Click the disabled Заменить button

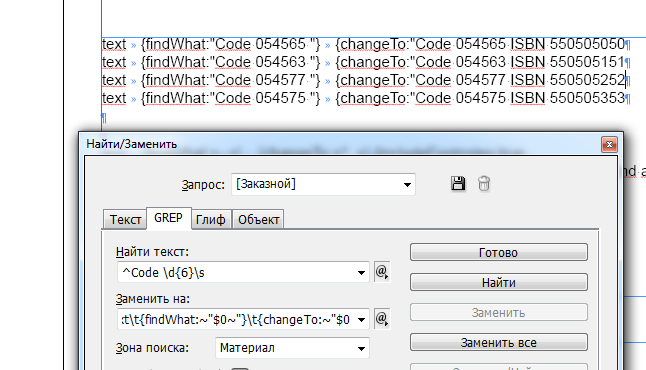point(499,312)
